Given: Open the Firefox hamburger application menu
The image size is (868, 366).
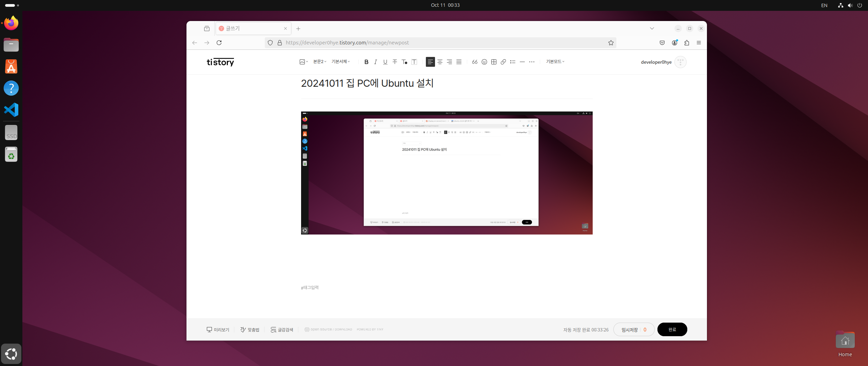Looking at the screenshot, I should click(699, 43).
